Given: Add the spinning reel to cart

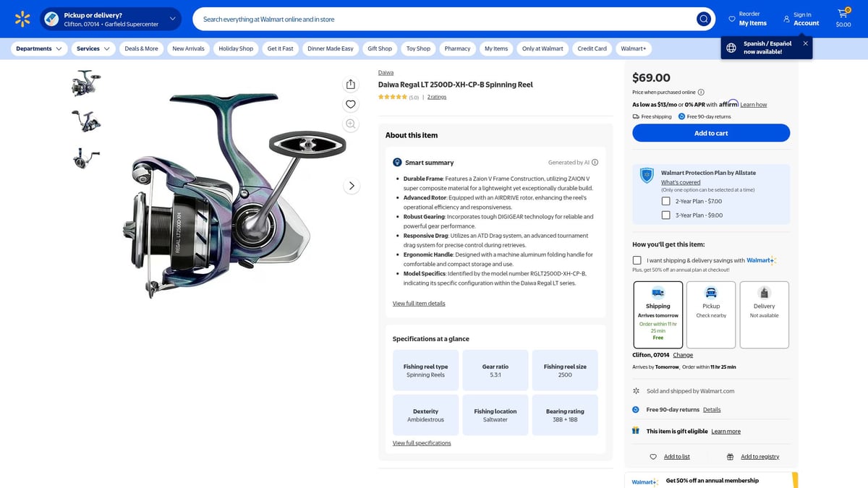Looking at the screenshot, I should pyautogui.click(x=711, y=132).
